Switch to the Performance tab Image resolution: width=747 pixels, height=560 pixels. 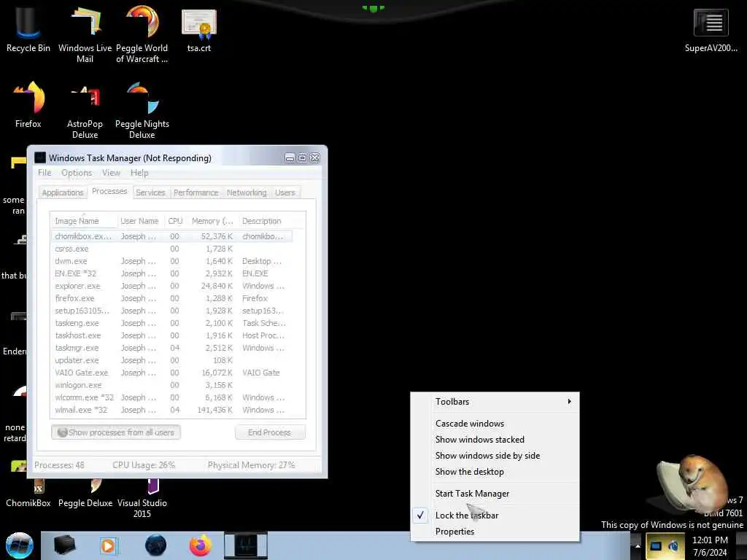pyautogui.click(x=196, y=192)
